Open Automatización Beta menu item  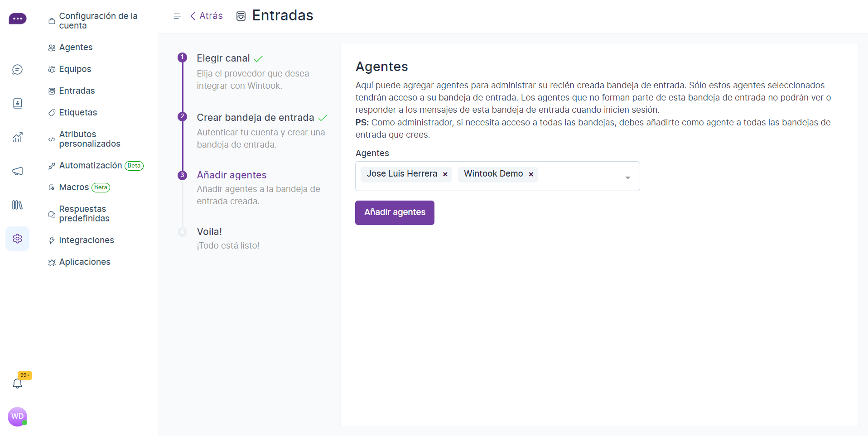91,166
